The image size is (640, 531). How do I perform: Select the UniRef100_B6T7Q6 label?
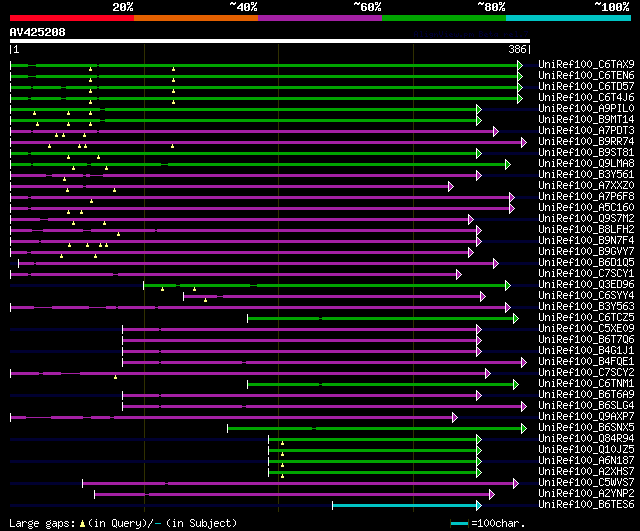point(586,340)
